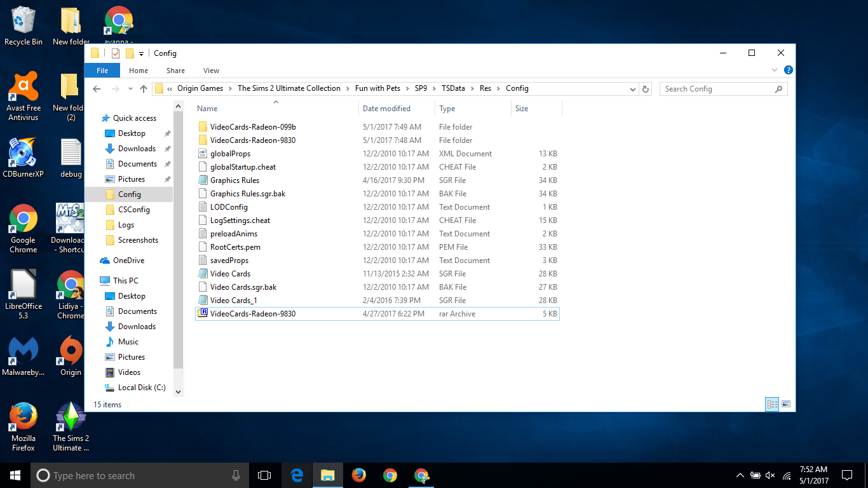This screenshot has height=488, width=868.
Task: Click the Refresh button in address bar
Action: click(x=646, y=89)
